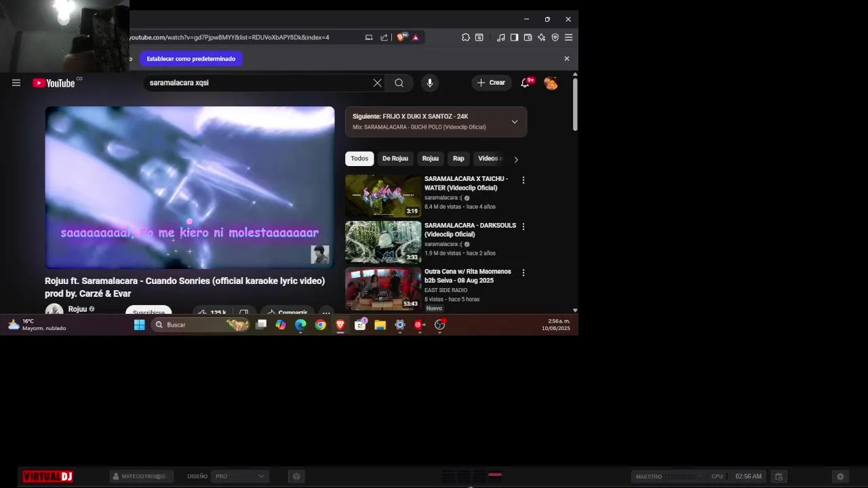Like the video with 125 k button
The width and height of the screenshot is (868, 488).
pyautogui.click(x=212, y=311)
